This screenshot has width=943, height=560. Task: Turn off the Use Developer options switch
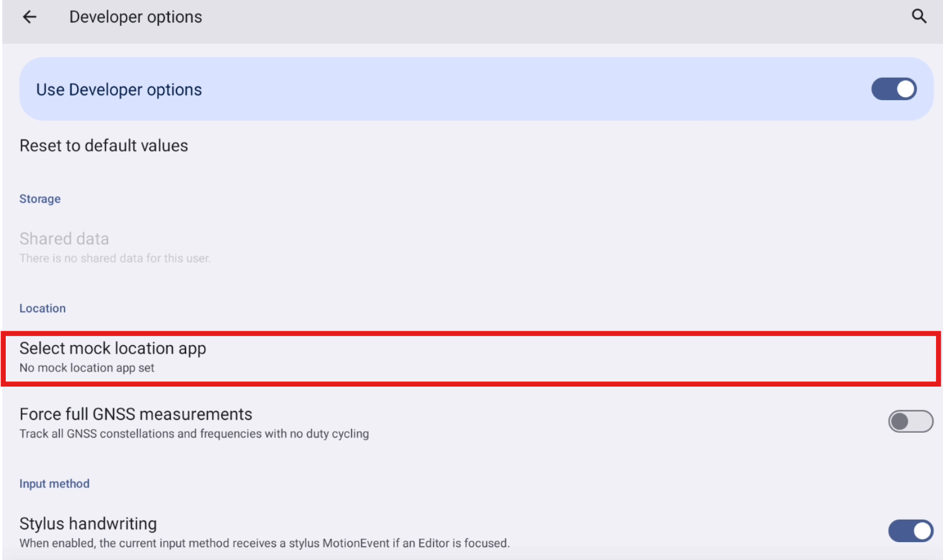(x=893, y=89)
